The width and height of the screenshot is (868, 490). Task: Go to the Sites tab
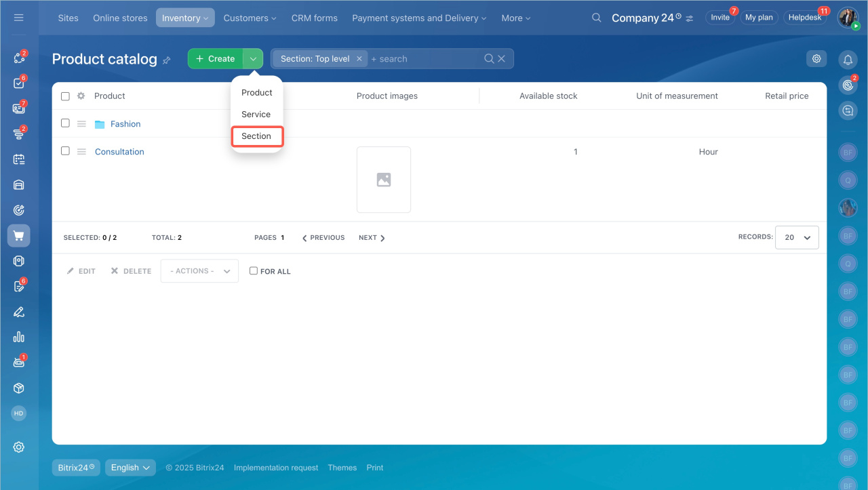click(x=68, y=18)
